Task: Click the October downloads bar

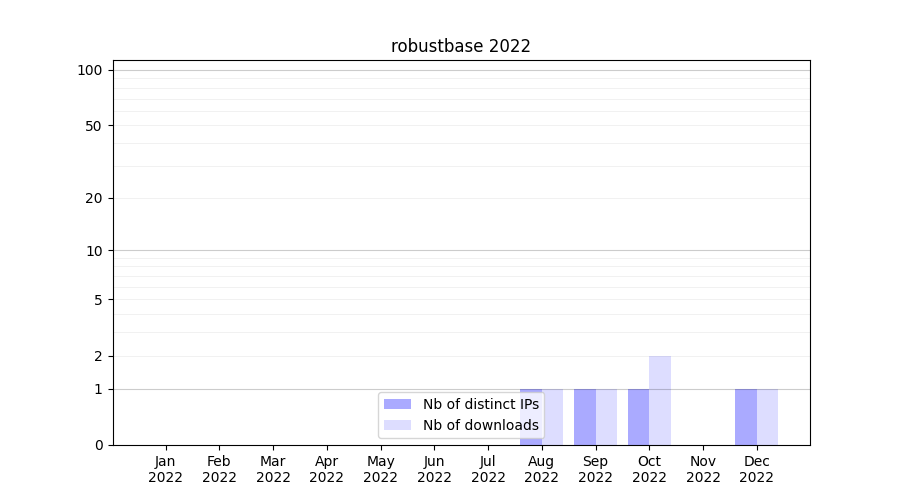Action: (x=660, y=400)
